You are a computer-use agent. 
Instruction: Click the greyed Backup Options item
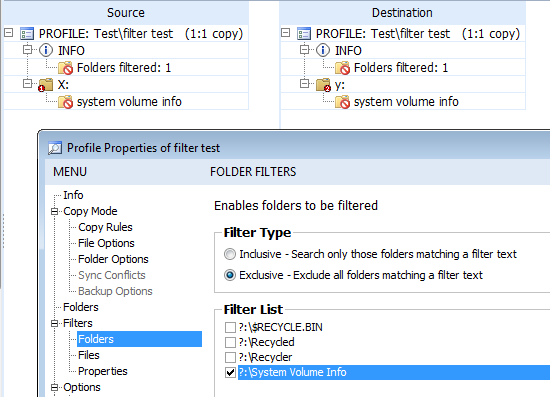tap(115, 291)
